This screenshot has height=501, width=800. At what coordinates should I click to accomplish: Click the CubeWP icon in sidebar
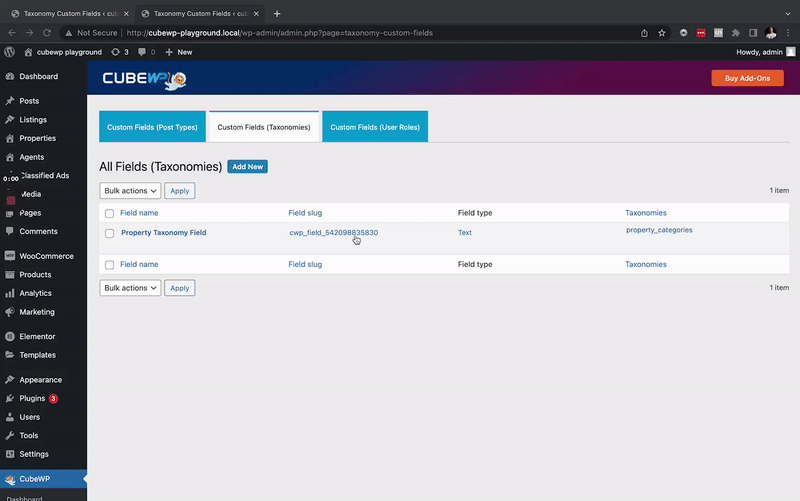[10, 479]
